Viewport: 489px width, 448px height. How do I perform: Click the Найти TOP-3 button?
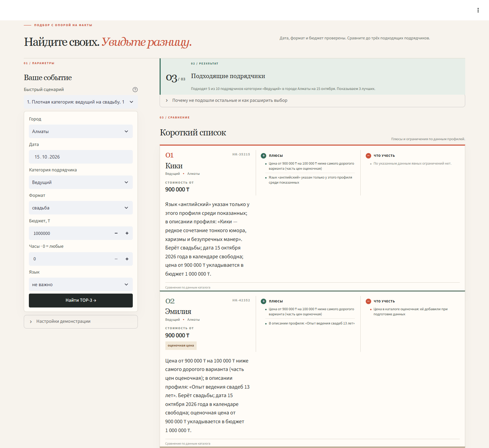coord(81,300)
